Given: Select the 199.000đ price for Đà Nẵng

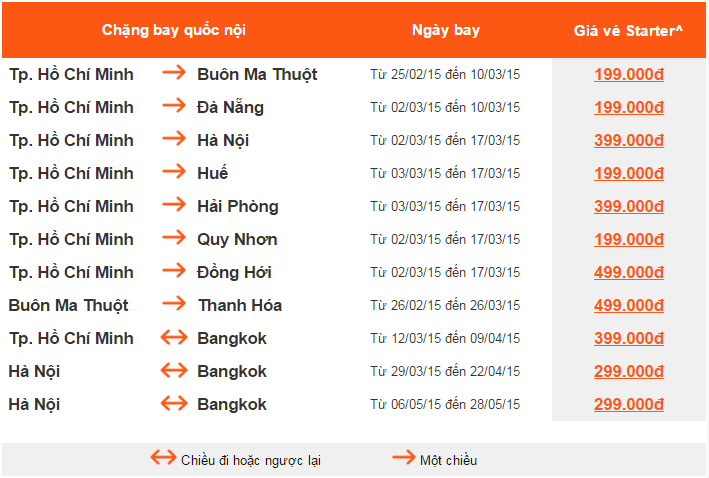Looking at the screenshot, I should click(x=629, y=107).
